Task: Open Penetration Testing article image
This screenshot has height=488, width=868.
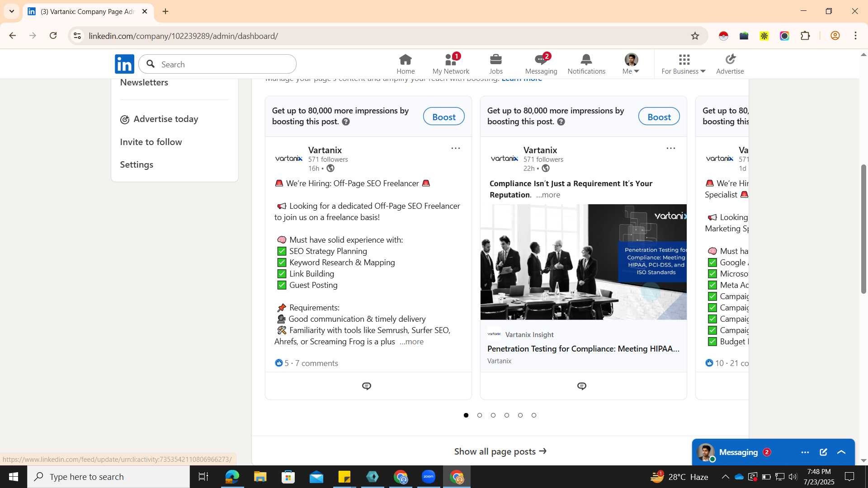Action: [x=583, y=262]
